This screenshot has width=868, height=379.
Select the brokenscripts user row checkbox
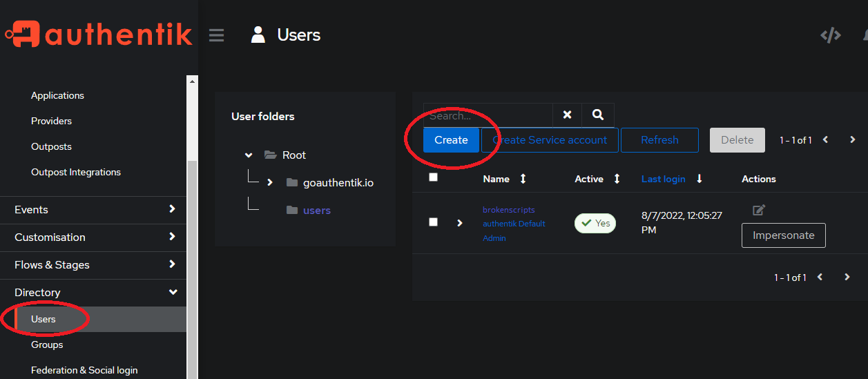click(x=433, y=222)
